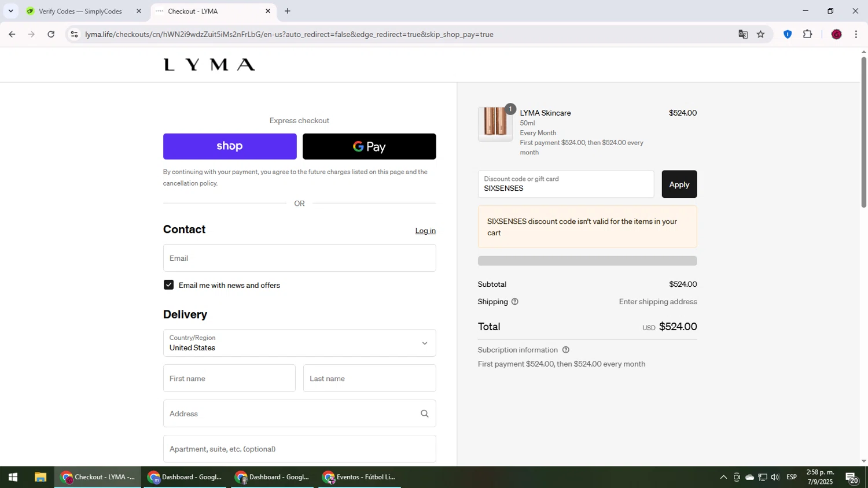Focus the Apartment, suite, etc. field
Image resolution: width=868 pixels, height=488 pixels.
[299, 449]
